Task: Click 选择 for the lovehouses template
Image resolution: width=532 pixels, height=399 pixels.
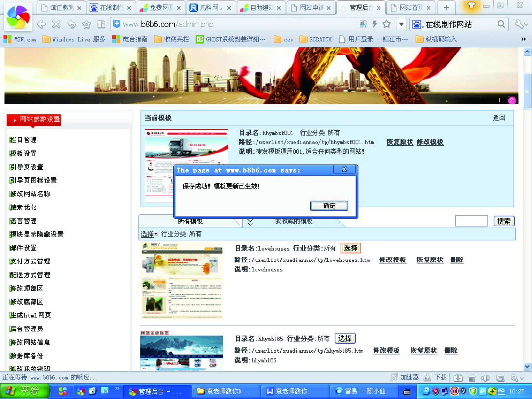Action: point(350,248)
